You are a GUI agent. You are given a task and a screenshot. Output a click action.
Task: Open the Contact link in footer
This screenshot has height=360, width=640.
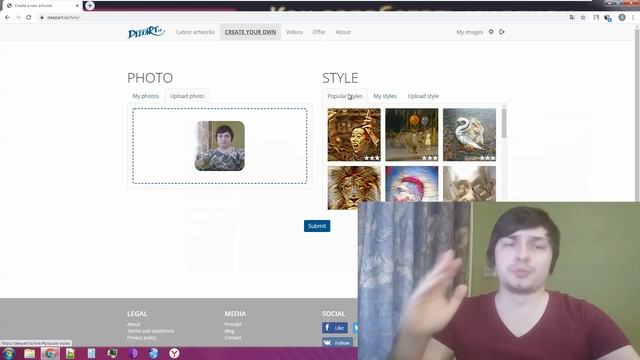(233, 338)
